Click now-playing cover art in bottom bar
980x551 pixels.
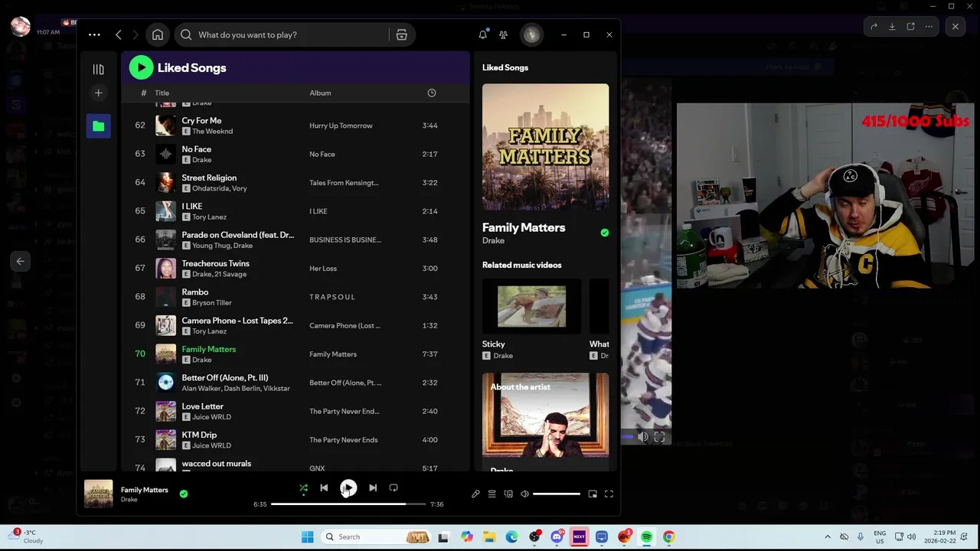tap(98, 494)
